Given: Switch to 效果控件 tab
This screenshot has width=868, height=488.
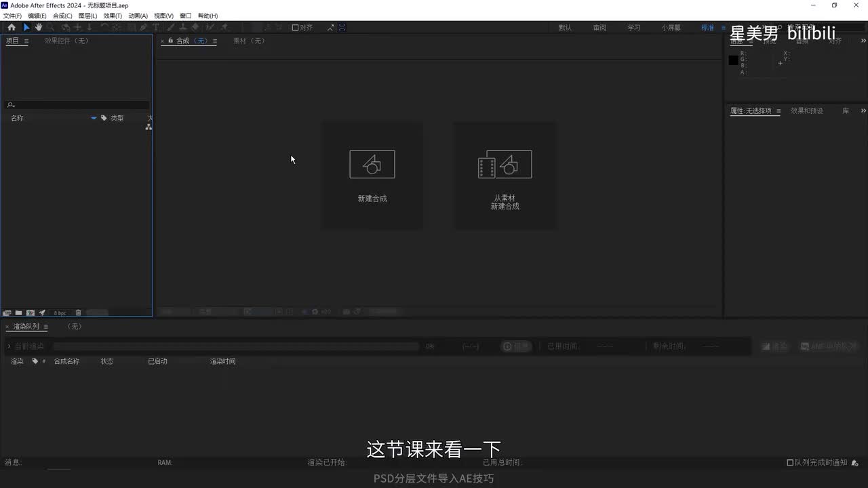Looking at the screenshot, I should [66, 41].
